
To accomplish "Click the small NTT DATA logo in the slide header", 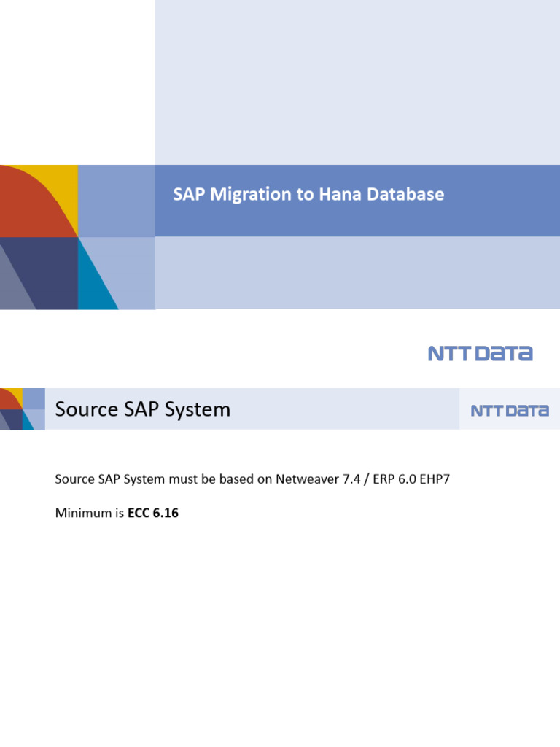I will pos(510,411).
